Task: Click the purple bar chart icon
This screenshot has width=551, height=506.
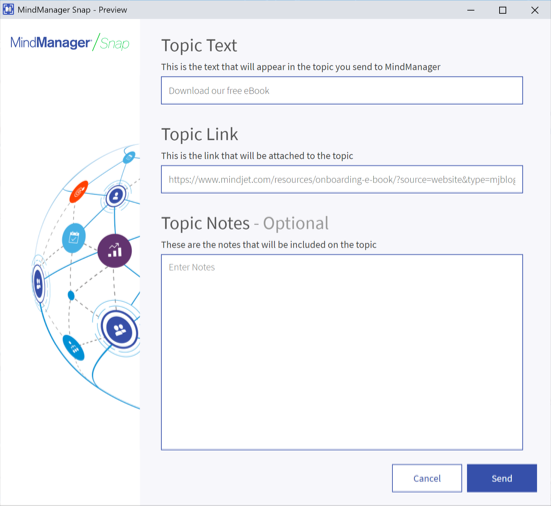Action: [115, 251]
